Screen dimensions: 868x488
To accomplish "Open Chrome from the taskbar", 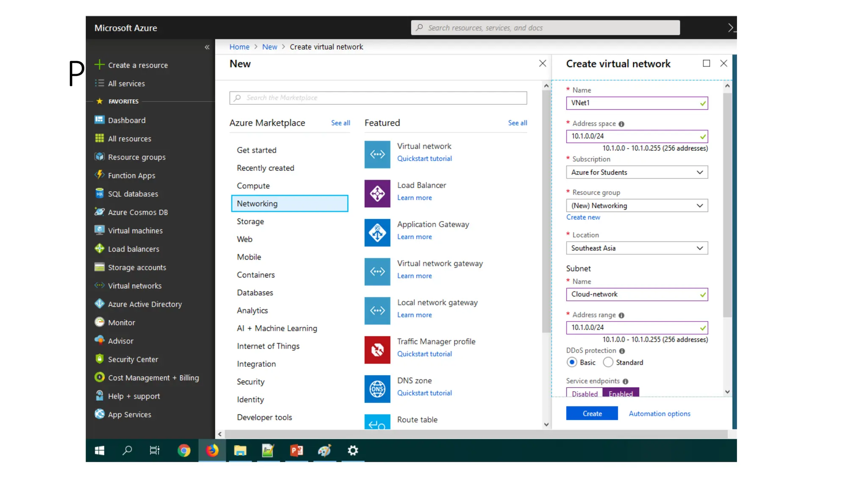I will click(x=184, y=450).
